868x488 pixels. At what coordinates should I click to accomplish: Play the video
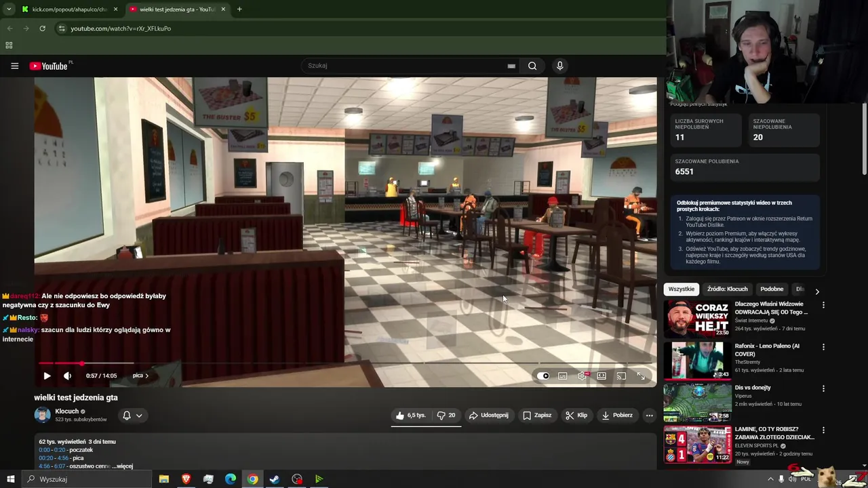pos(47,375)
